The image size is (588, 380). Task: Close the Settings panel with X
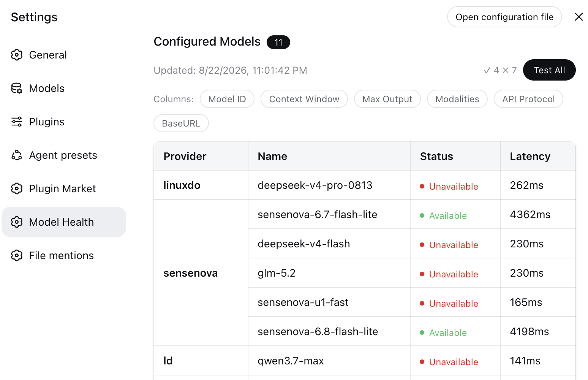tap(579, 17)
